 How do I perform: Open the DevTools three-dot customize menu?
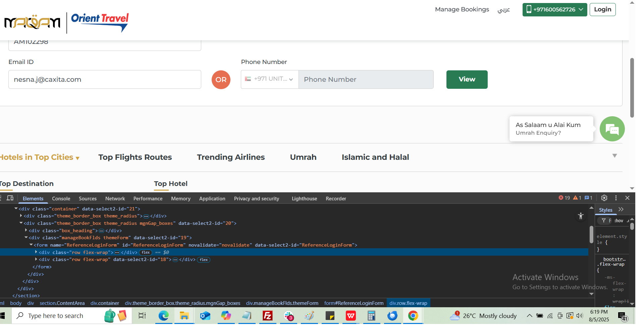[616, 198]
